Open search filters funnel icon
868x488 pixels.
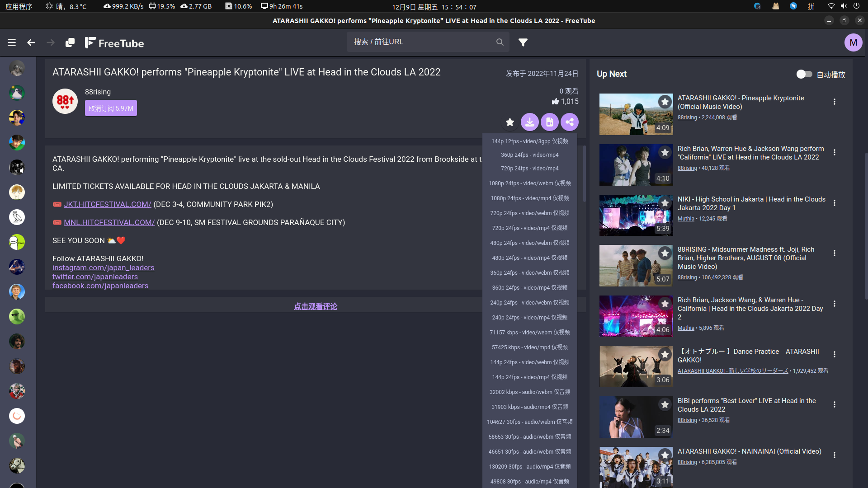pos(523,42)
